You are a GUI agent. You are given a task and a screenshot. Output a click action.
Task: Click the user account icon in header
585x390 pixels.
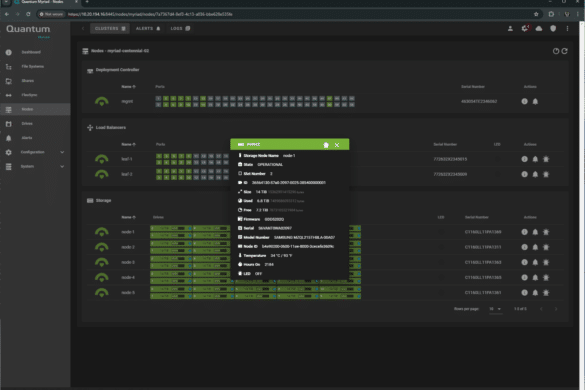click(510, 29)
